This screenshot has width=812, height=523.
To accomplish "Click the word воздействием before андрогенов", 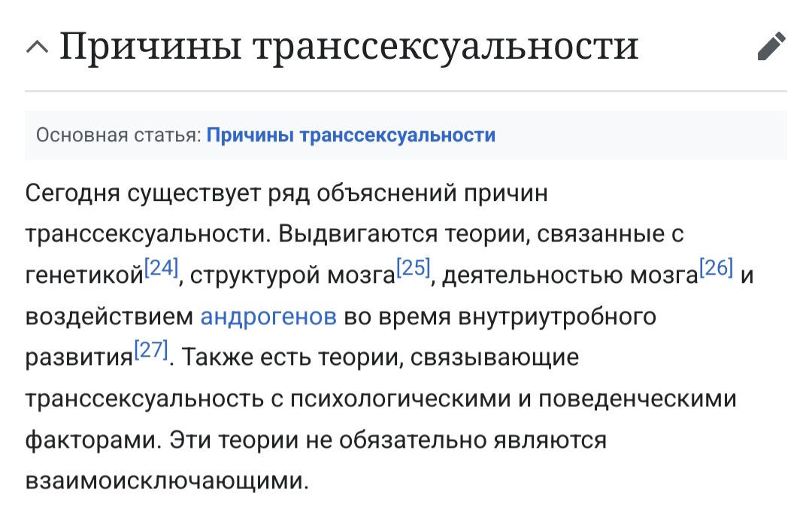I will (x=109, y=317).
